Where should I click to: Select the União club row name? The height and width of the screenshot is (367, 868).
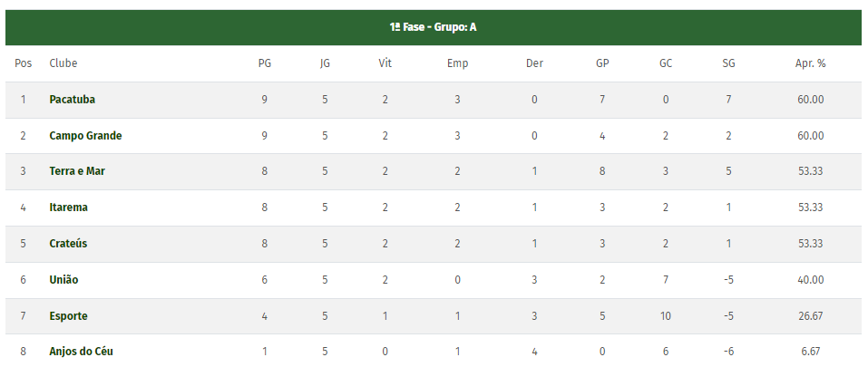pyautogui.click(x=63, y=280)
